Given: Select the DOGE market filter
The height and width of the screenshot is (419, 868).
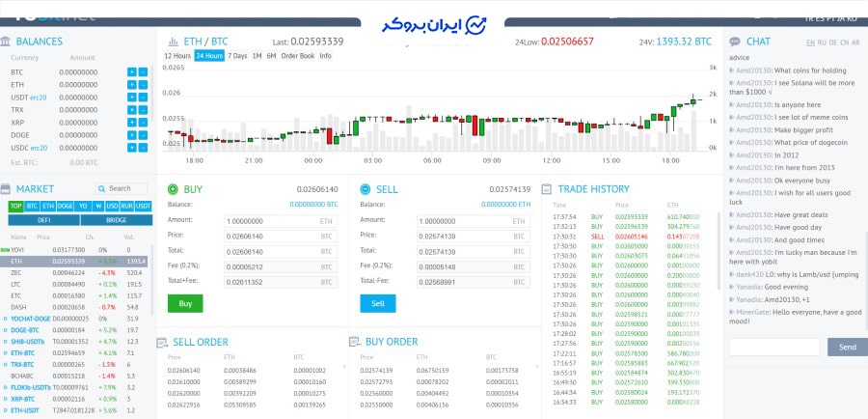Looking at the screenshot, I should 65,206.
